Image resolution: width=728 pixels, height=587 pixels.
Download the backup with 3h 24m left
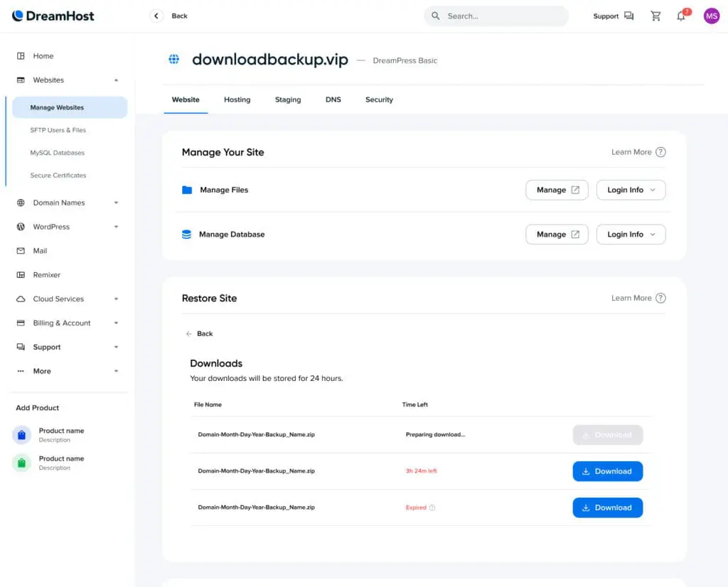click(x=608, y=471)
